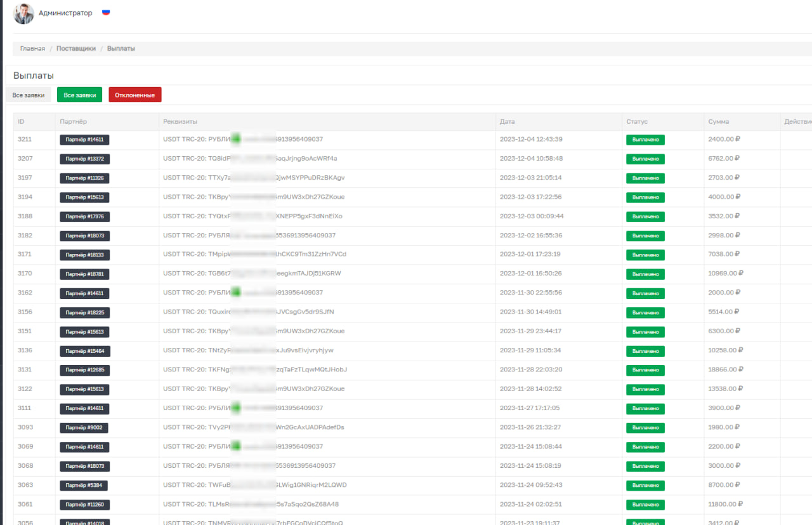Click Выплаты breadcrumb item
The width and height of the screenshot is (812, 525).
[121, 49]
